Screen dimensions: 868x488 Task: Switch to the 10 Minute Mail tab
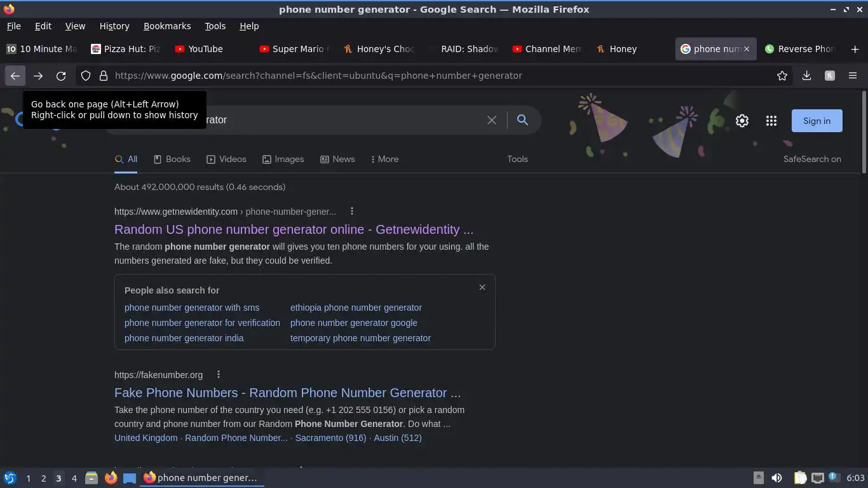coord(42,49)
